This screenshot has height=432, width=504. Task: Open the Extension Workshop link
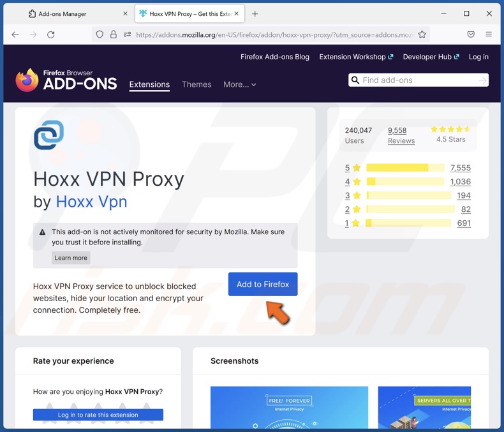[356, 57]
